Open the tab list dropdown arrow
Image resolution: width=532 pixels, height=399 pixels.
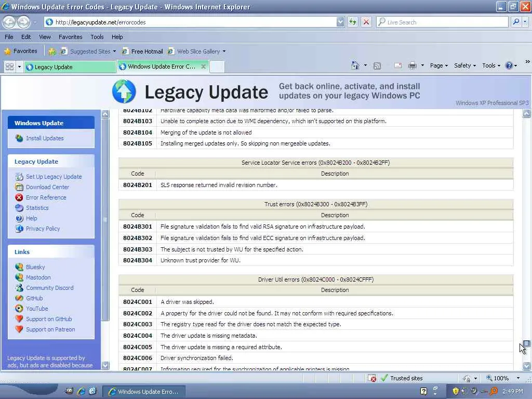click(19, 67)
